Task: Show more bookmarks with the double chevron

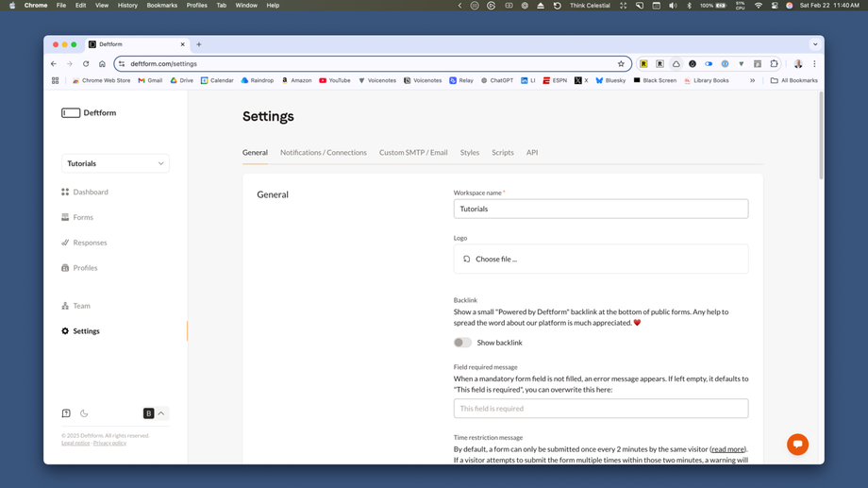Action: [x=752, y=80]
